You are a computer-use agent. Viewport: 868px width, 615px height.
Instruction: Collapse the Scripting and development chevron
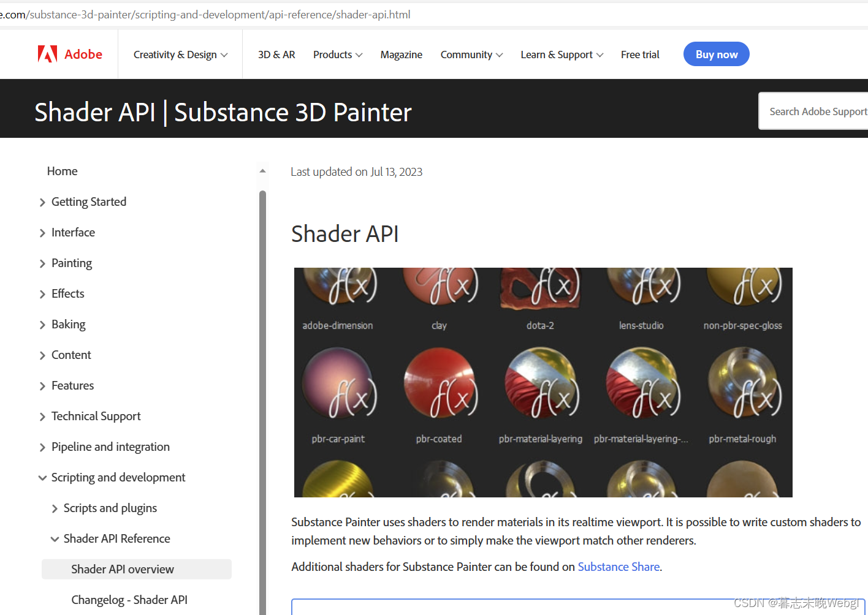pyautogui.click(x=42, y=478)
